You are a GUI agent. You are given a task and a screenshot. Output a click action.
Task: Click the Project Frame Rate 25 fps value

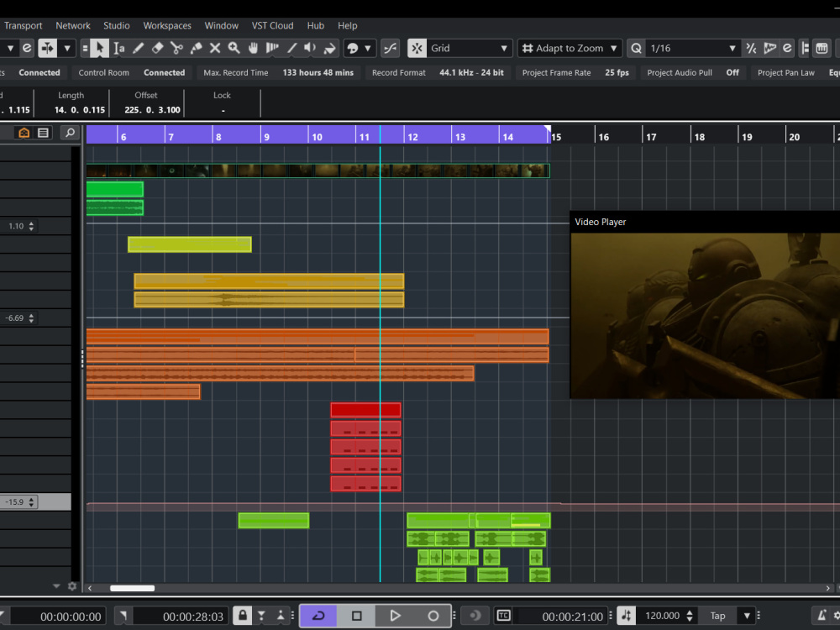[617, 72]
